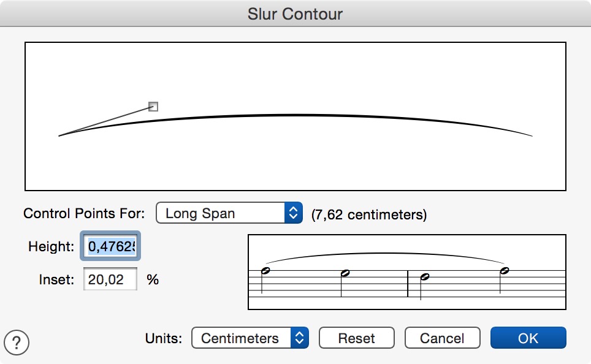Click the Long Span dropdown arrows
This screenshot has width=591, height=364.
294,213
